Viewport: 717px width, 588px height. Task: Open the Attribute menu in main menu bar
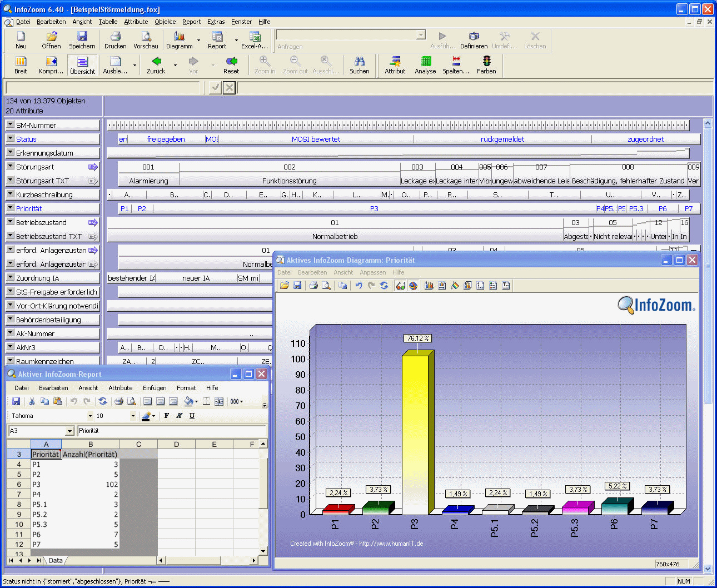136,22
